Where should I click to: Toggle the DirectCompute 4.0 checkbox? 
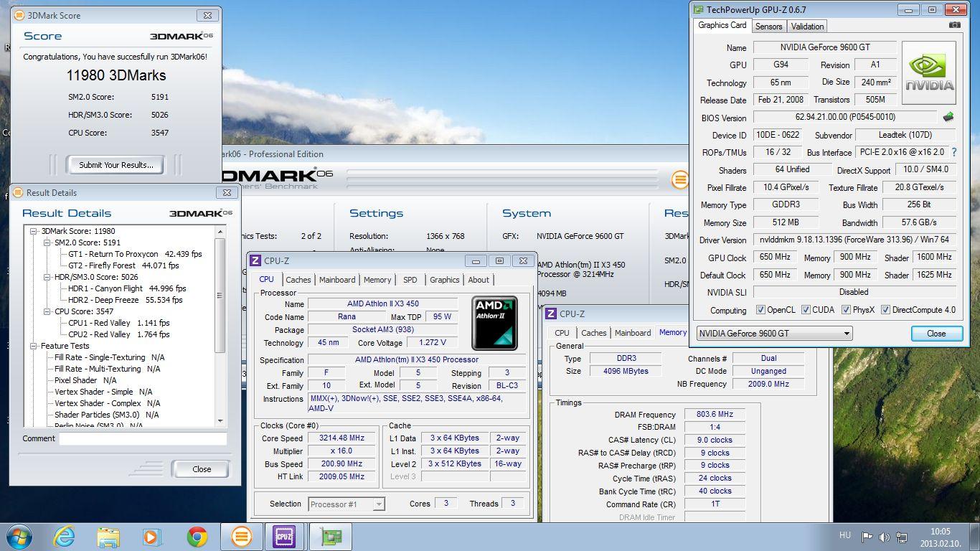(885, 310)
